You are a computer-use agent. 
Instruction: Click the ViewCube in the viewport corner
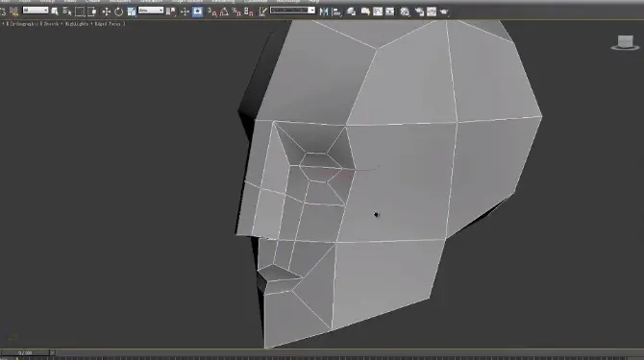click(x=625, y=42)
